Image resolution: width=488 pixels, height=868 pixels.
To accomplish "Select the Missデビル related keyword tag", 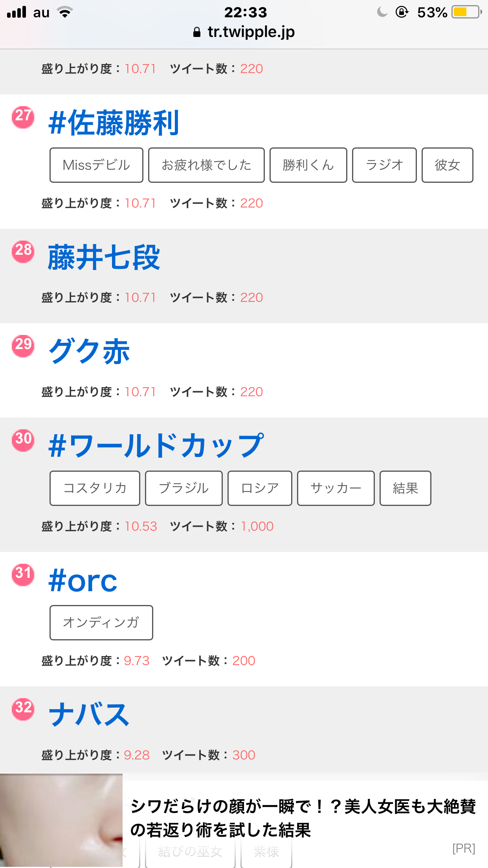I will point(96,165).
